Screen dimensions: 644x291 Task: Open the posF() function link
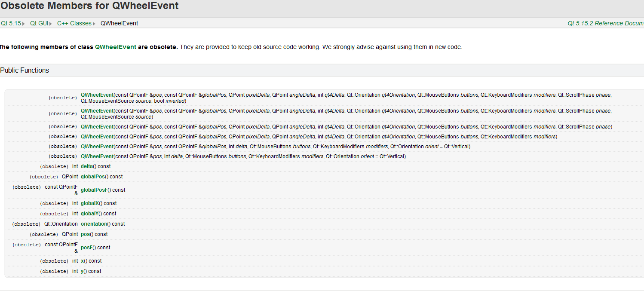click(86, 248)
